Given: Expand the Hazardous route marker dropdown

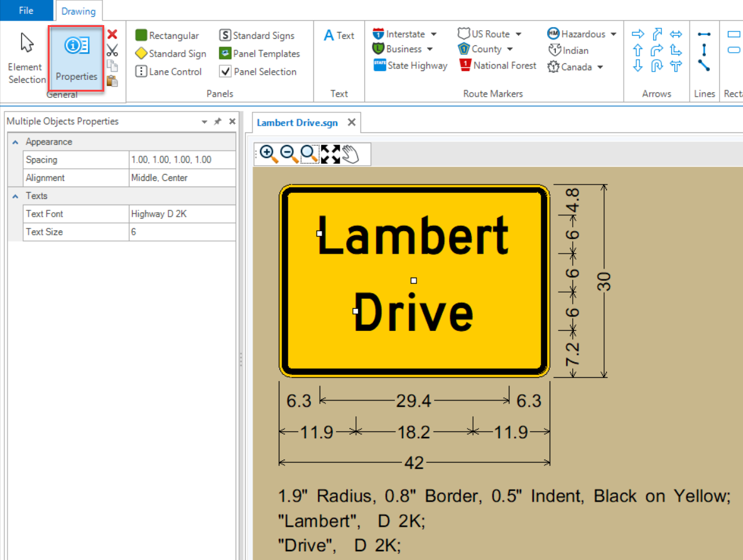Looking at the screenshot, I should (x=613, y=34).
